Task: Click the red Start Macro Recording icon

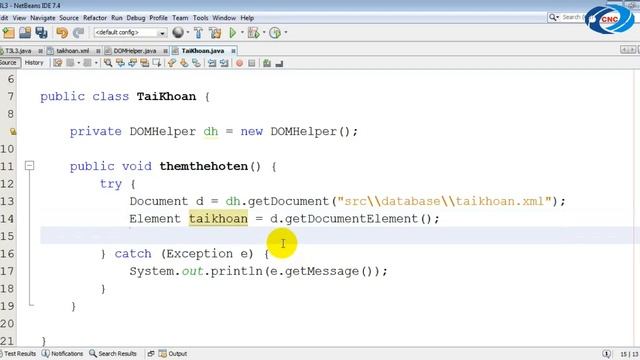Action: [240, 63]
